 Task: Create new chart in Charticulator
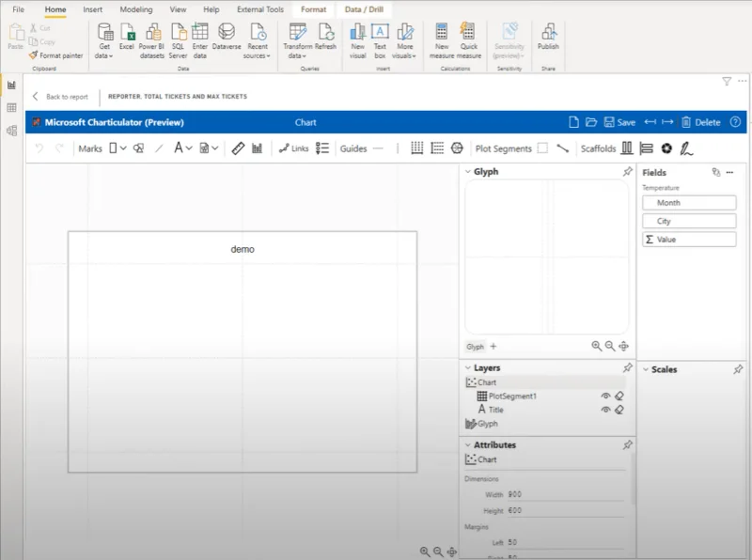point(573,122)
